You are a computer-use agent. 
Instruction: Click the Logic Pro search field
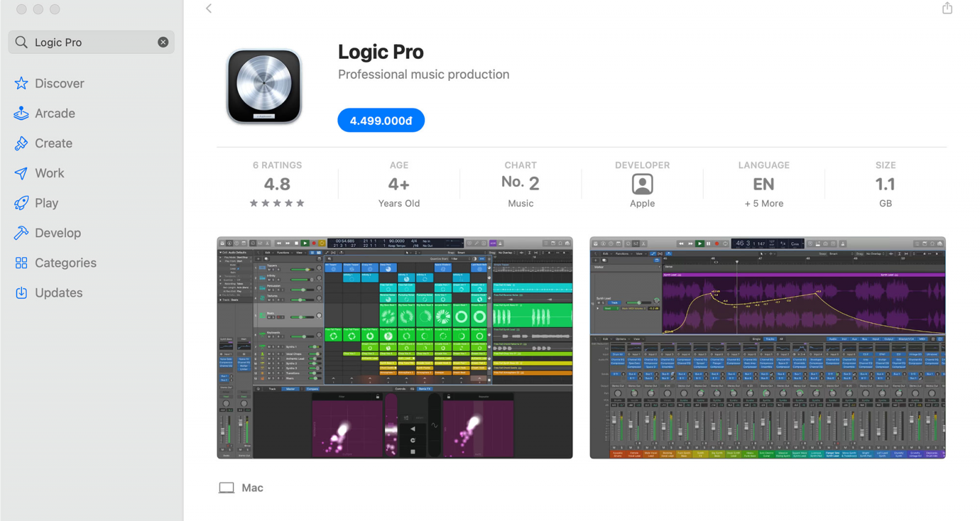pos(91,42)
